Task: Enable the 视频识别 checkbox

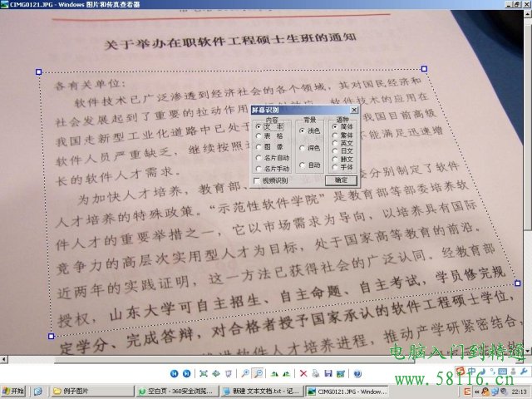Action: (257, 180)
